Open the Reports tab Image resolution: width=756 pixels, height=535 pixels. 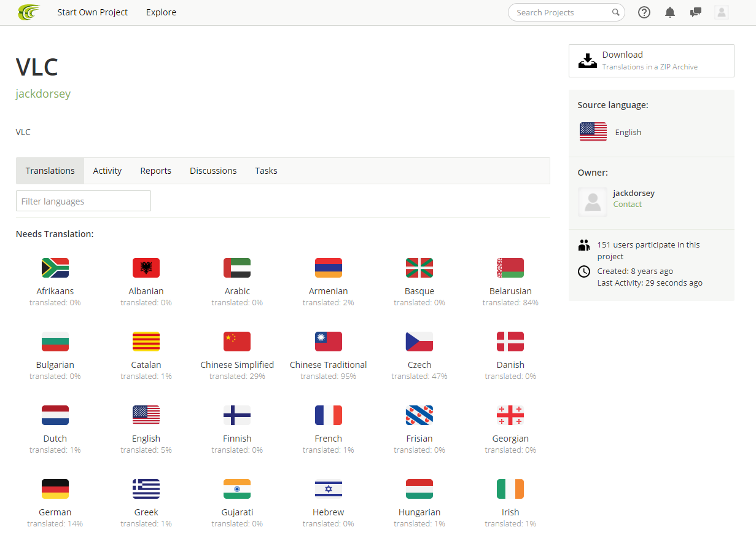pyautogui.click(x=156, y=171)
